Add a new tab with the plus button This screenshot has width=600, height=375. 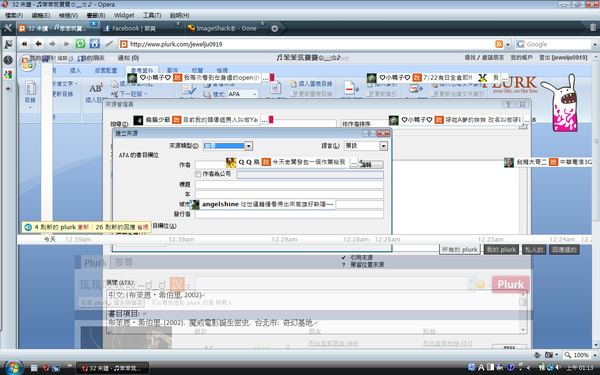[x=274, y=29]
